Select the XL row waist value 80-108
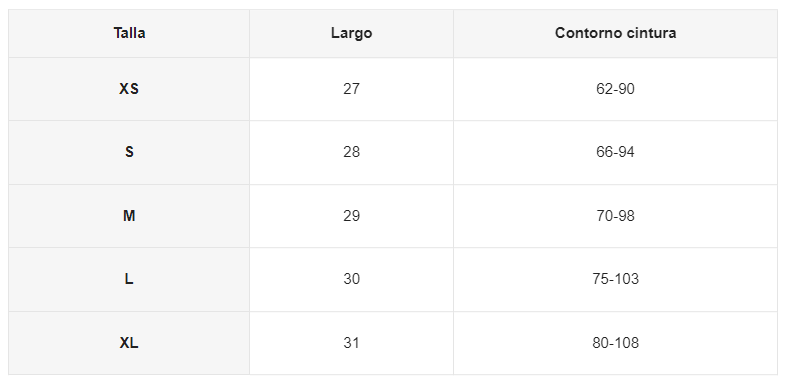Screen dimensions: 788x376 pyautogui.click(x=615, y=343)
